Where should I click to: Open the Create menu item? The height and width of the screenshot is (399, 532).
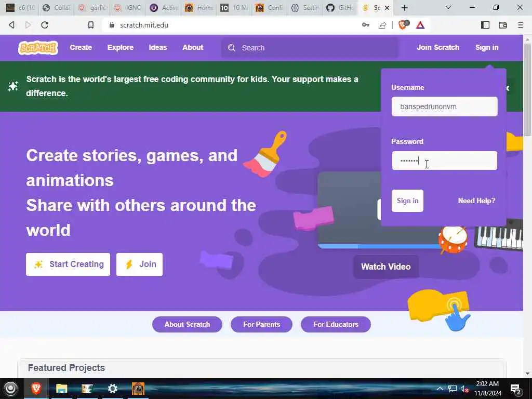point(81,47)
